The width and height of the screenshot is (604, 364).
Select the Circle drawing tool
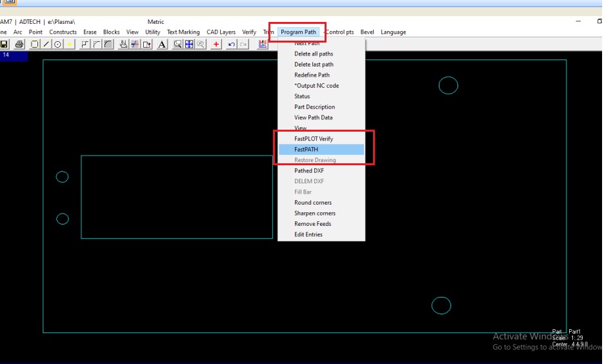click(x=57, y=45)
